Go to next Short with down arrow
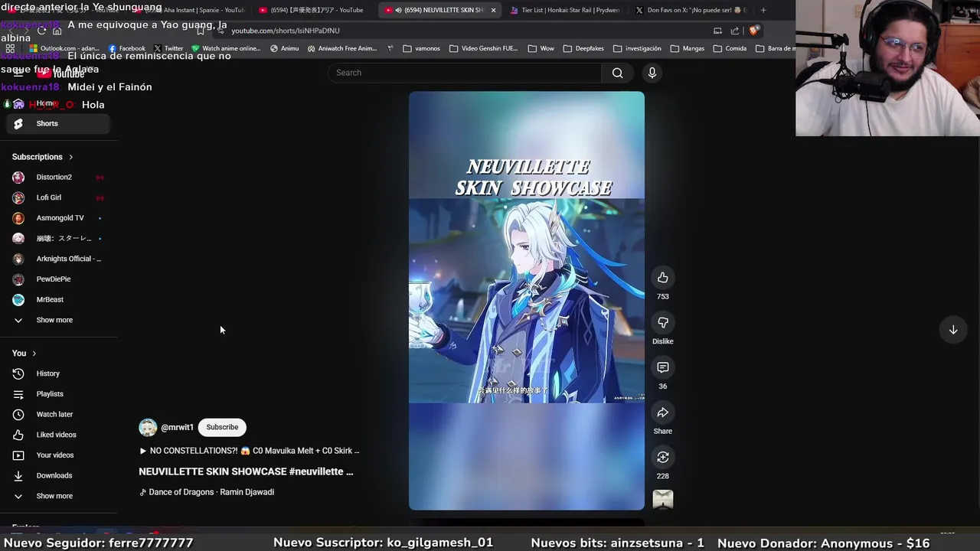The image size is (980, 551). pyautogui.click(x=953, y=330)
